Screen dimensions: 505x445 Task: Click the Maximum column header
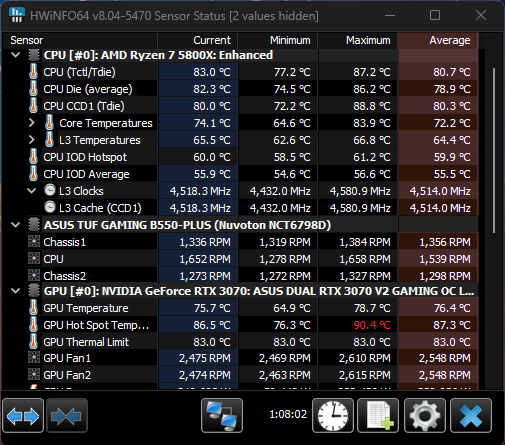point(357,40)
